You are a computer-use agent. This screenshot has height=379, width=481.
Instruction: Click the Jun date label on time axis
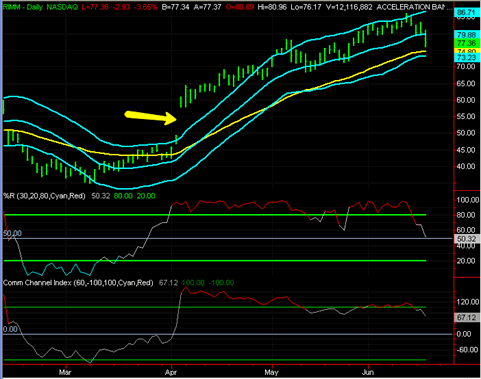coord(368,372)
